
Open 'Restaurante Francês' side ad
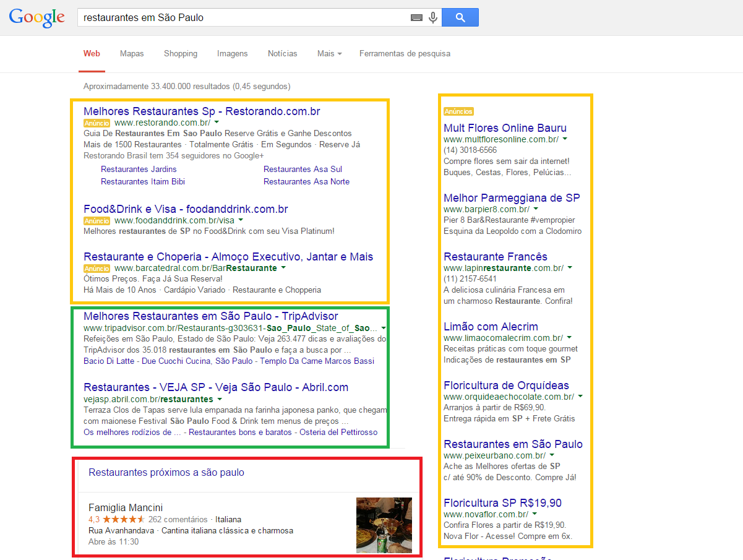pyautogui.click(x=496, y=257)
